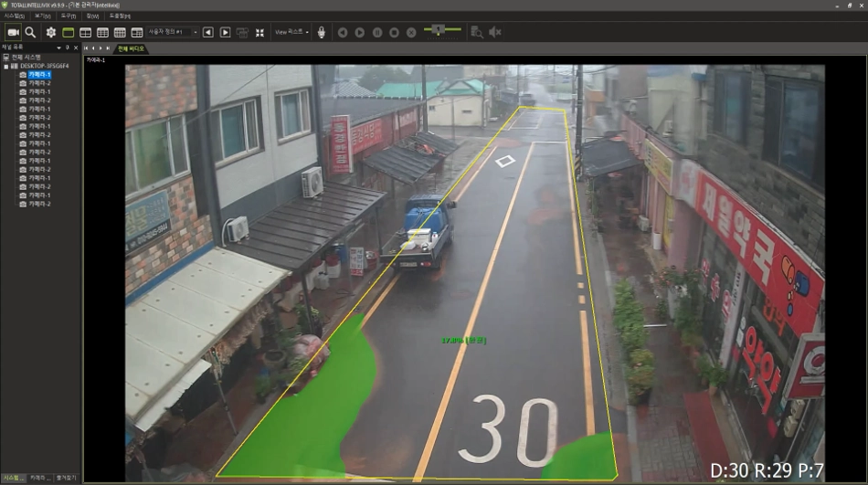Select the 전체 비디오 tab
868x485 pixels.
131,48
